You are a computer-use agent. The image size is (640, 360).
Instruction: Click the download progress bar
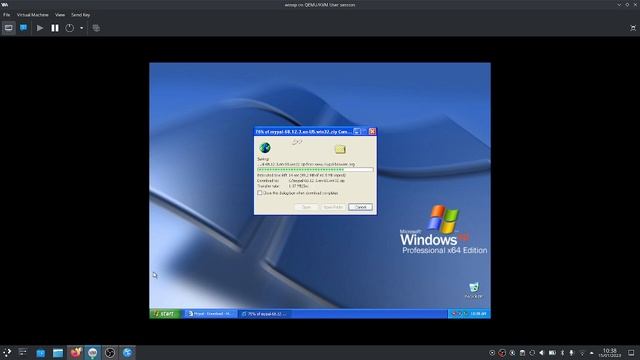(x=315, y=169)
